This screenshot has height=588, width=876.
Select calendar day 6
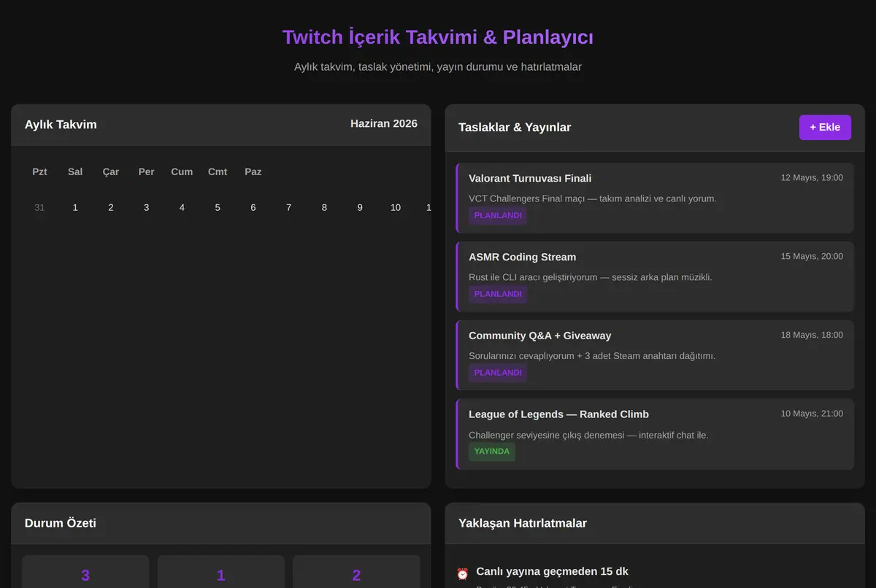tap(253, 207)
